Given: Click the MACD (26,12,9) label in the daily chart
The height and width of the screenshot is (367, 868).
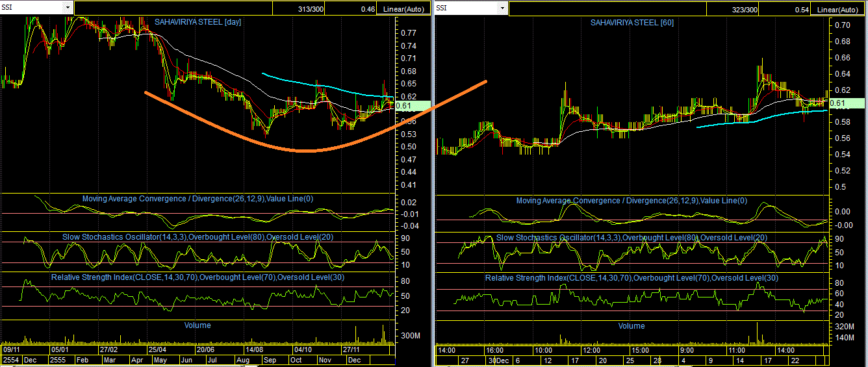Looking at the screenshot, I should point(198,199).
